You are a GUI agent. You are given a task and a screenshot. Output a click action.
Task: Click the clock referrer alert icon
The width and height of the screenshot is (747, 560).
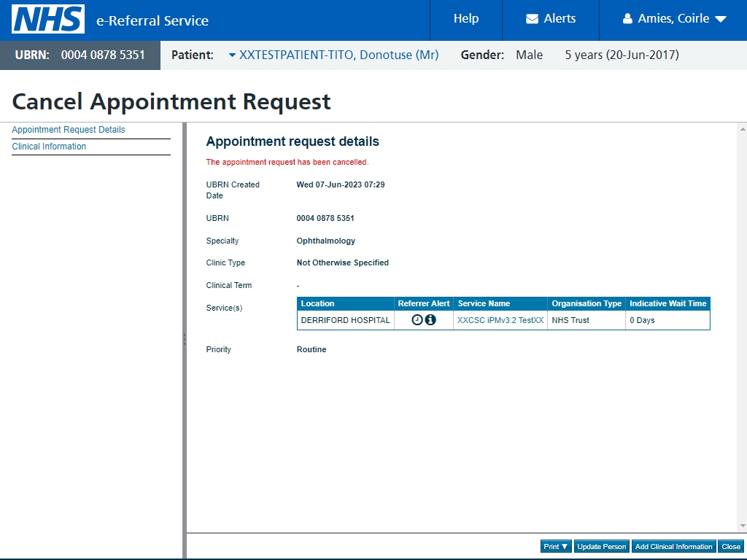417,320
